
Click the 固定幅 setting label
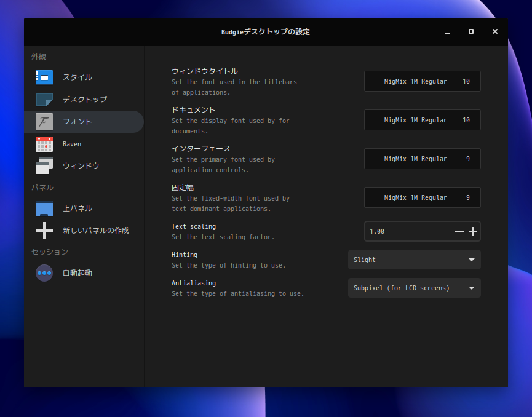coord(183,188)
